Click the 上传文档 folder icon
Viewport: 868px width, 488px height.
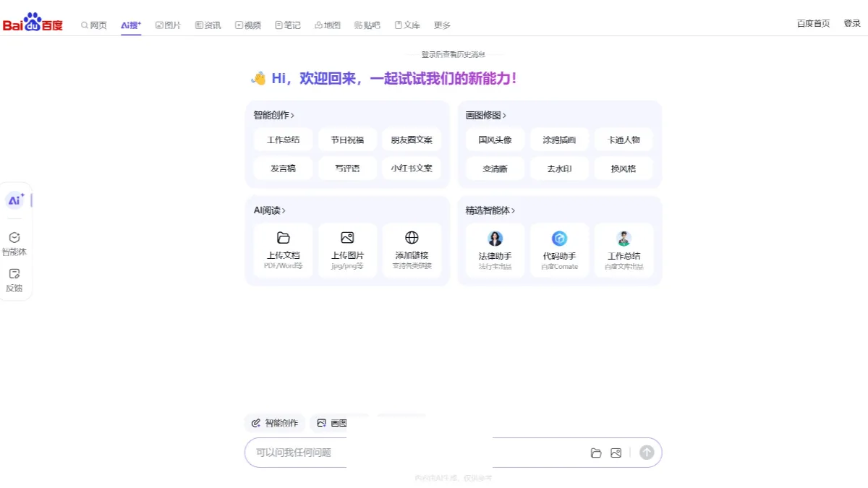coord(284,237)
